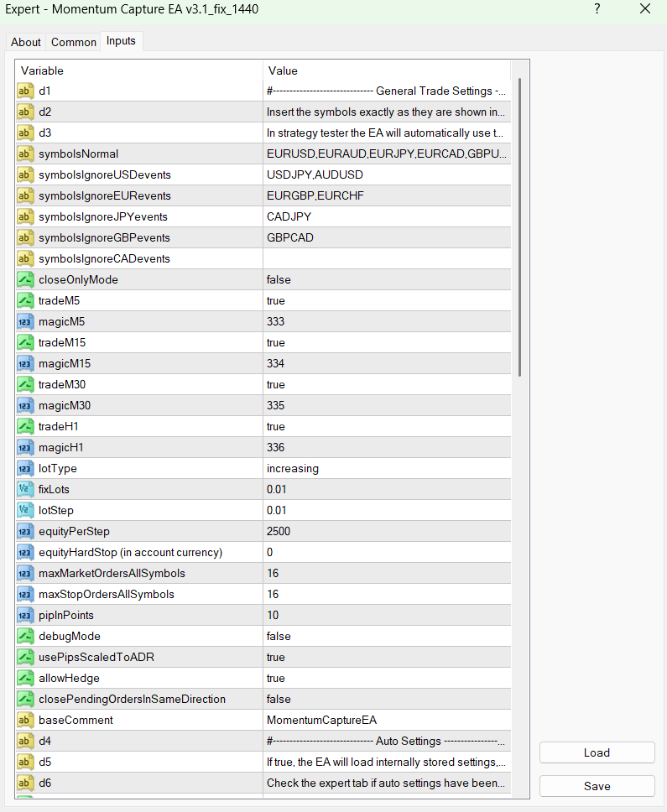Open closePendingOrdersInSameDirection value dropdown

pyautogui.click(x=386, y=699)
